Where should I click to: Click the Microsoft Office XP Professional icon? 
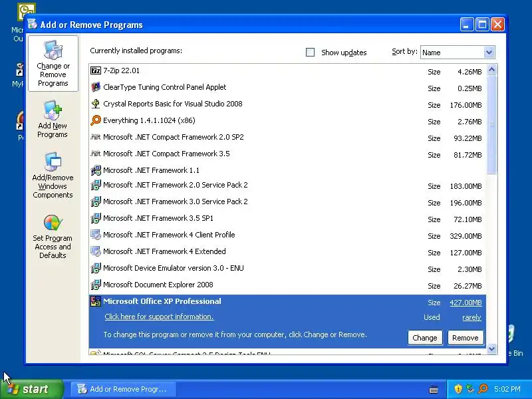pyautogui.click(x=96, y=301)
